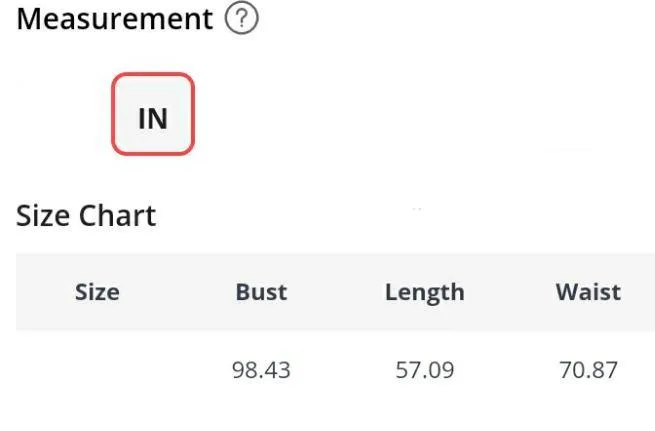Open the Measurement help question mark icon

point(241,18)
